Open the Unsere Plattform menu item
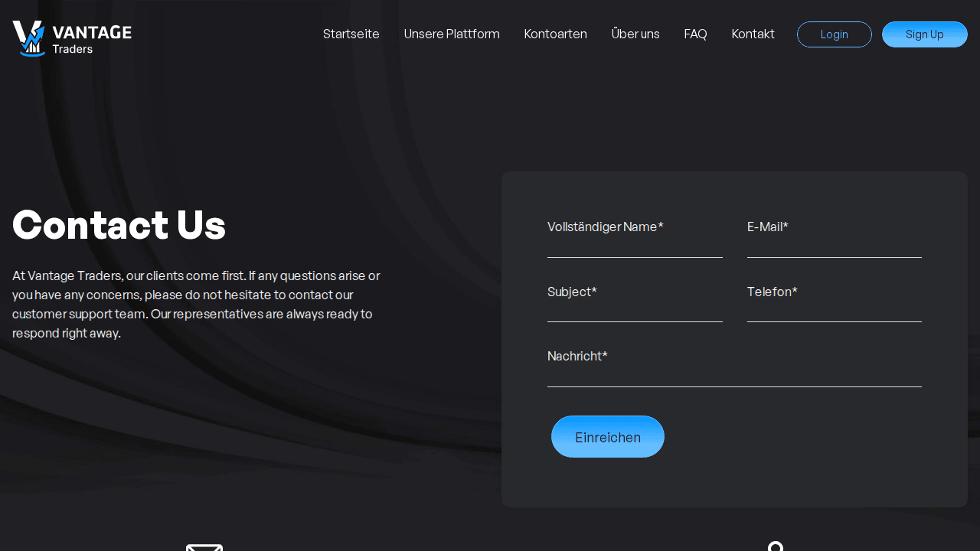 (x=452, y=34)
